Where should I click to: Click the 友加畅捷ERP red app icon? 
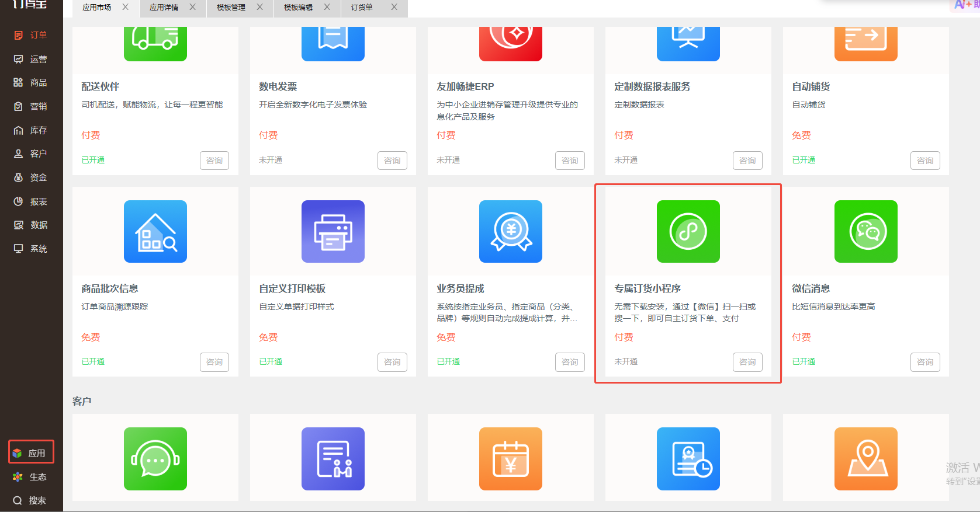(x=511, y=43)
